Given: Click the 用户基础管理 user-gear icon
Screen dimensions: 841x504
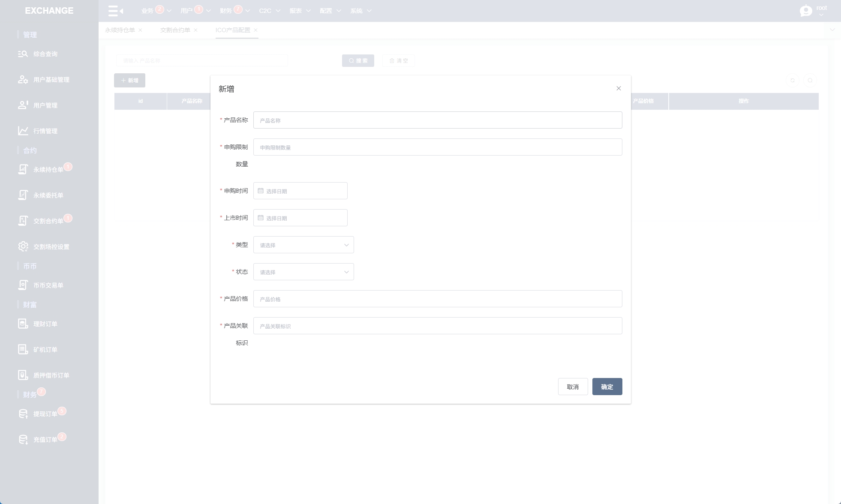Looking at the screenshot, I should pos(23,80).
